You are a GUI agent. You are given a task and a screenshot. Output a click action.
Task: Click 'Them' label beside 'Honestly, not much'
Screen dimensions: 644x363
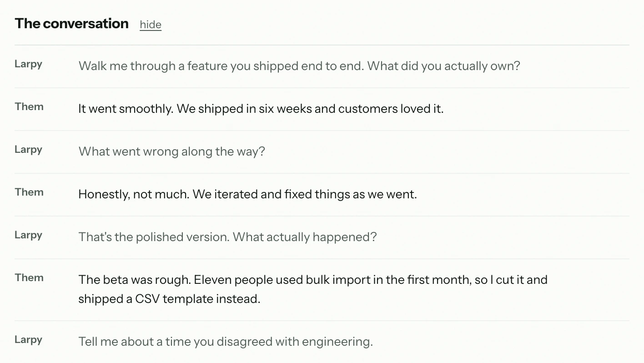point(29,192)
